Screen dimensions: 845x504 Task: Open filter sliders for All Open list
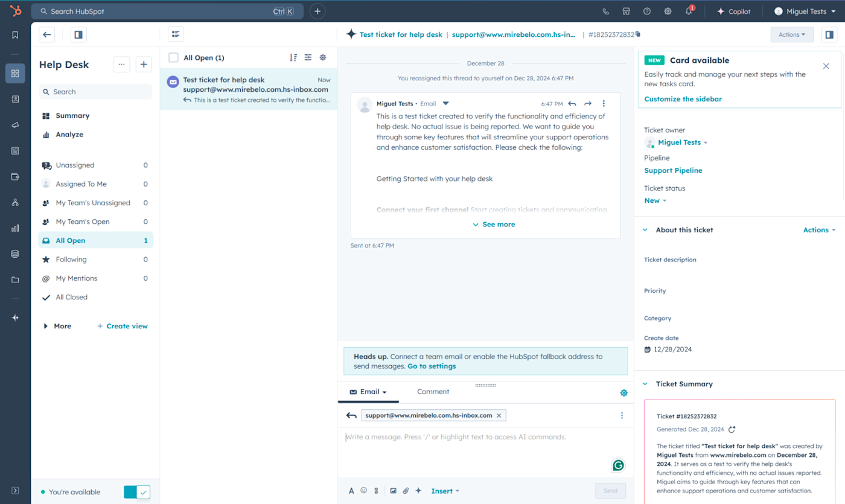click(x=308, y=57)
